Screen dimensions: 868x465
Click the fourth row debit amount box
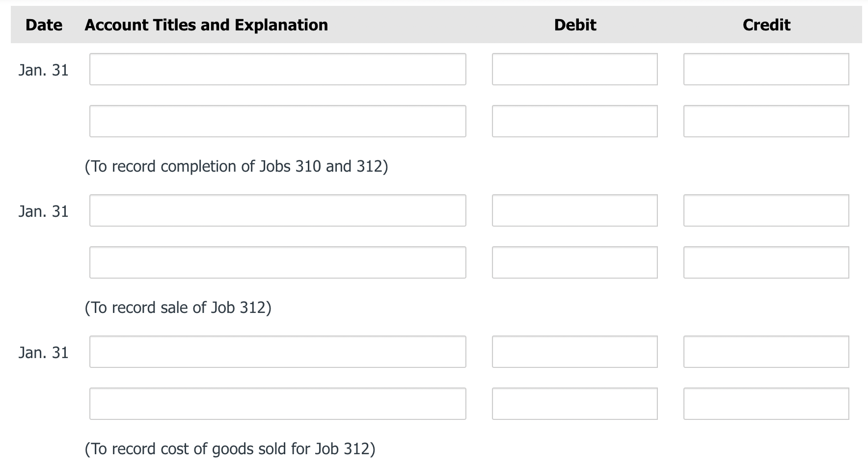574,262
